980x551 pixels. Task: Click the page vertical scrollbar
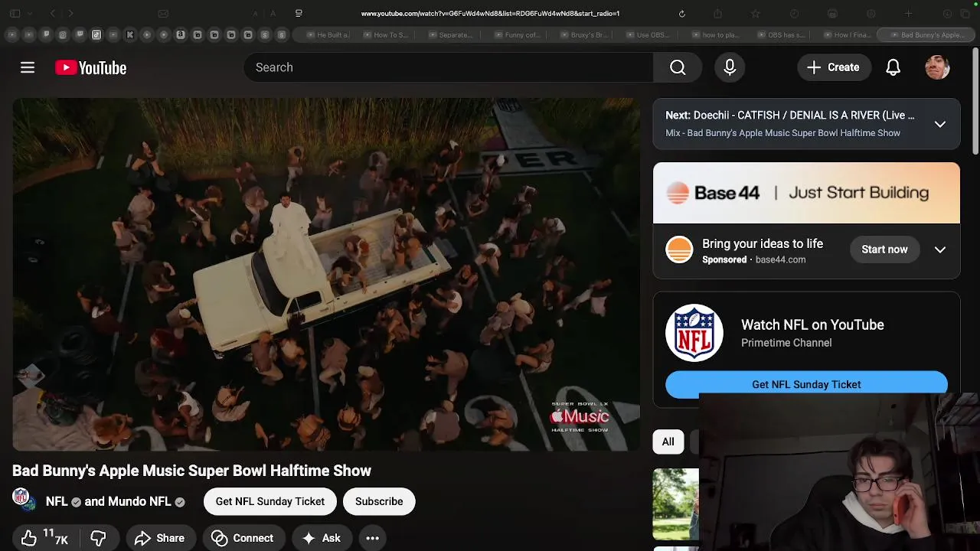pos(975,99)
